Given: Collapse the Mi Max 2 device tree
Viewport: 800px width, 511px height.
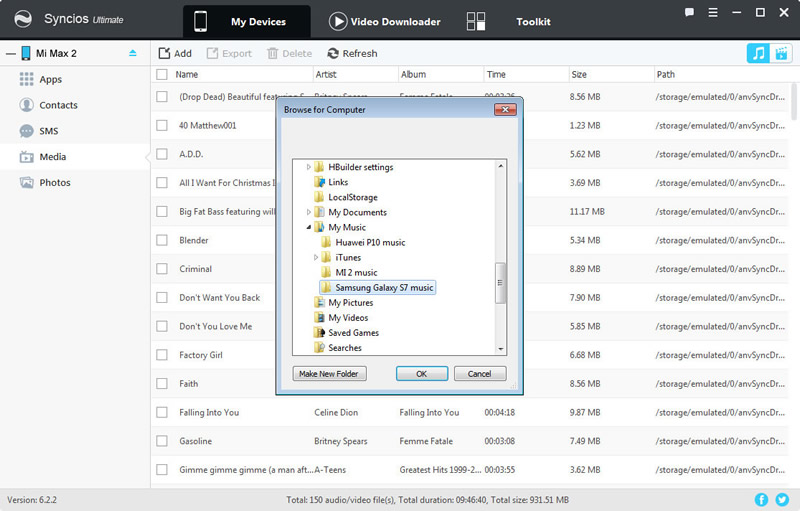Looking at the screenshot, I should [11, 54].
